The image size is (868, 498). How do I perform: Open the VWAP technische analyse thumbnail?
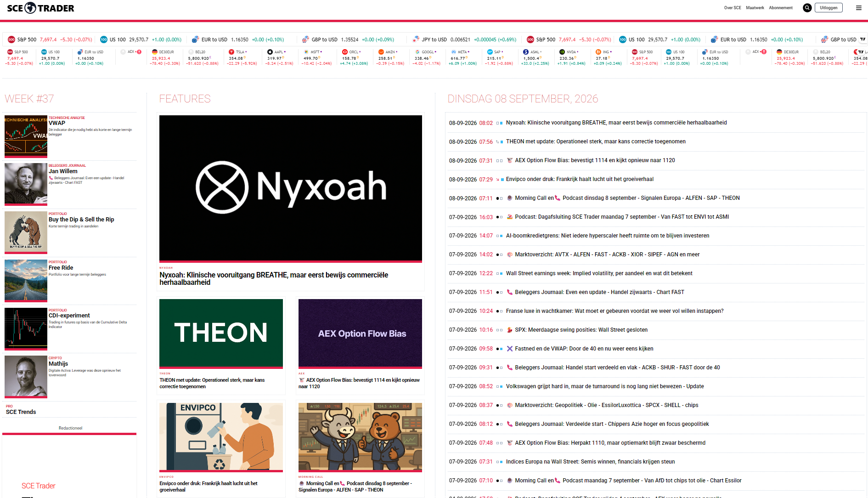[x=26, y=136]
